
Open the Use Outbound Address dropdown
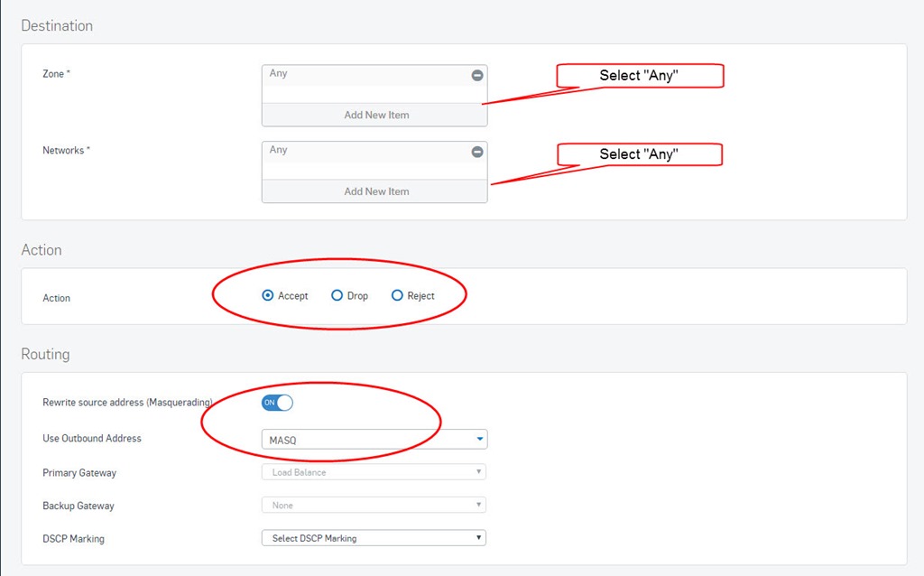coord(374,439)
